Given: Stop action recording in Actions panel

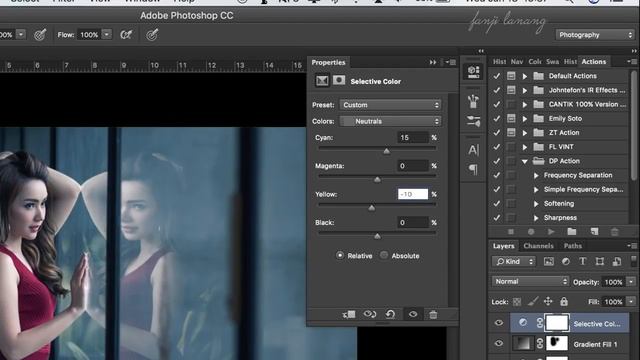Looking at the screenshot, I should pyautogui.click(x=511, y=231).
